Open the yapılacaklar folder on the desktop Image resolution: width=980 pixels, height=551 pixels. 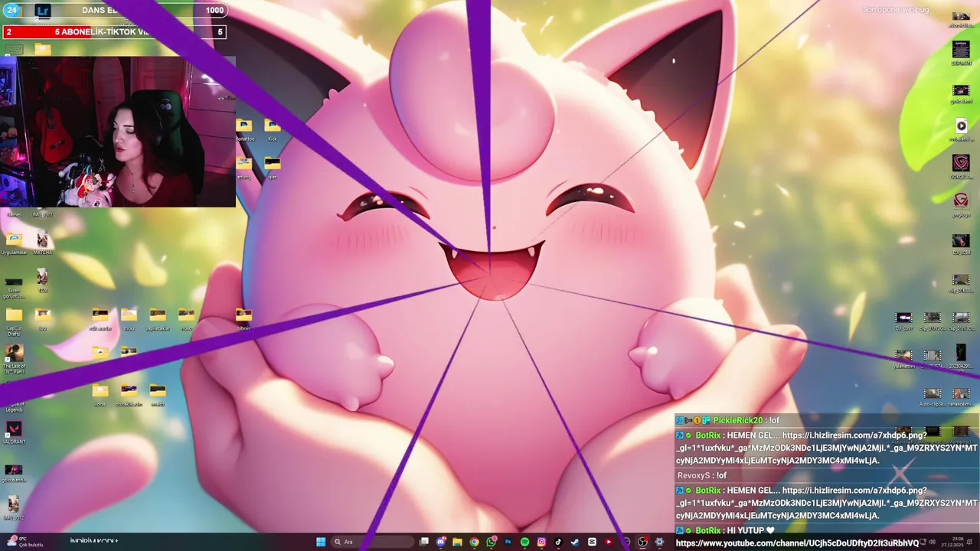click(157, 318)
